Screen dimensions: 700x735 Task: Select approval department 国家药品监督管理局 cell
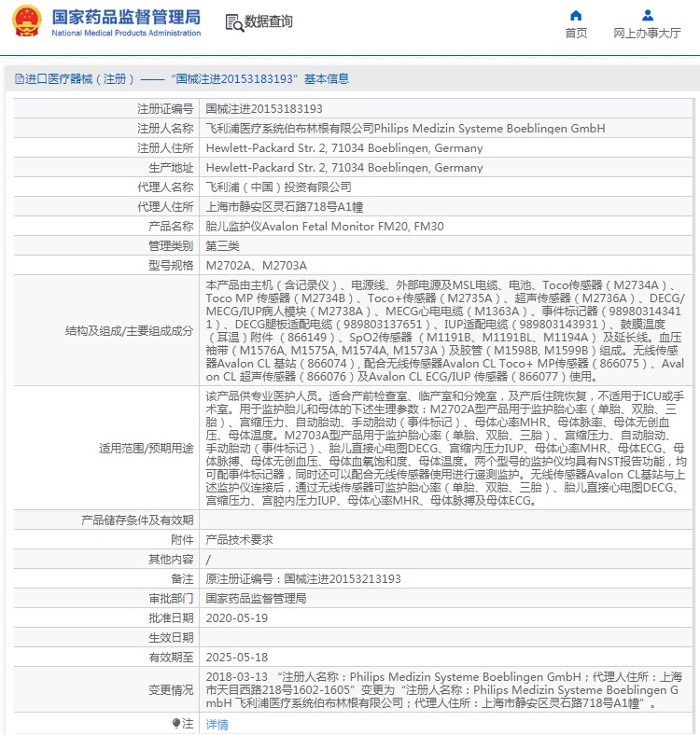256,599
